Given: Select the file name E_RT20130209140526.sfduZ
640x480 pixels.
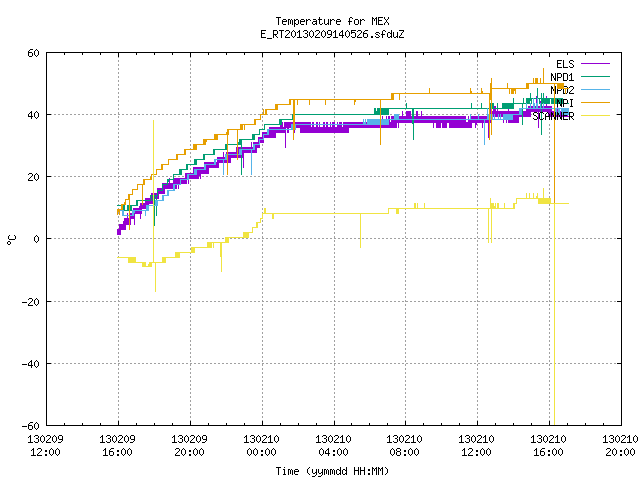Looking at the screenshot, I should [332, 34].
